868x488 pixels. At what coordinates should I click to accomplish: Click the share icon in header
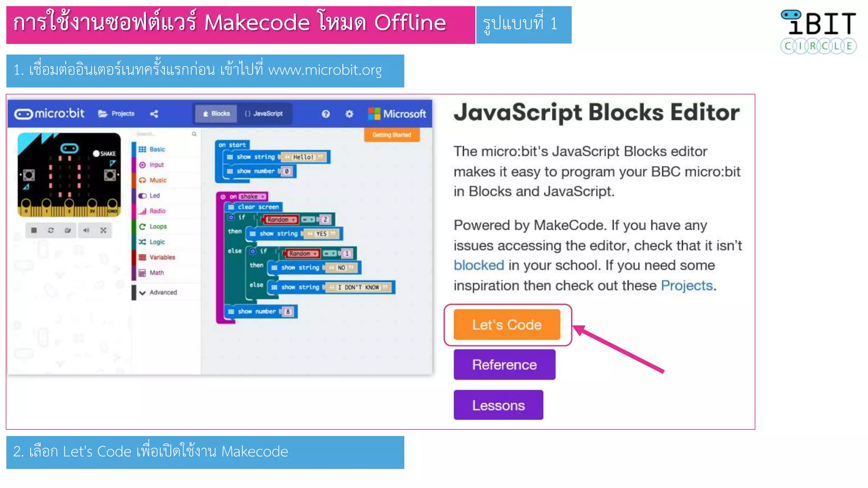(154, 114)
